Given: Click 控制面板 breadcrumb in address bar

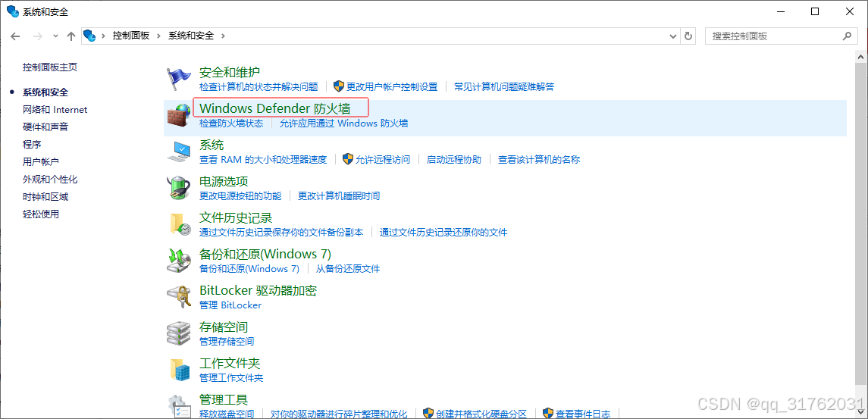Looking at the screenshot, I should coord(131,36).
